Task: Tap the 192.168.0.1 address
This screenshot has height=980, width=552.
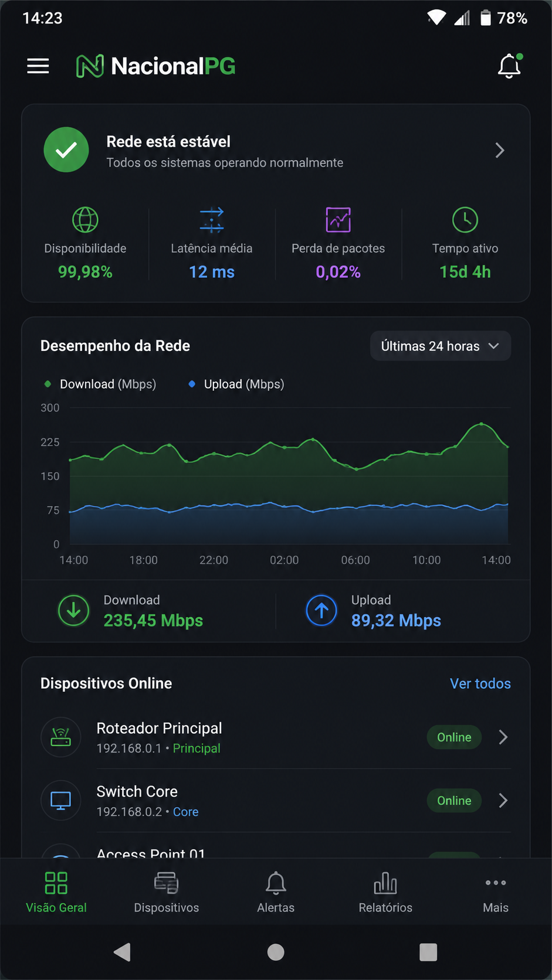Action: (x=129, y=748)
